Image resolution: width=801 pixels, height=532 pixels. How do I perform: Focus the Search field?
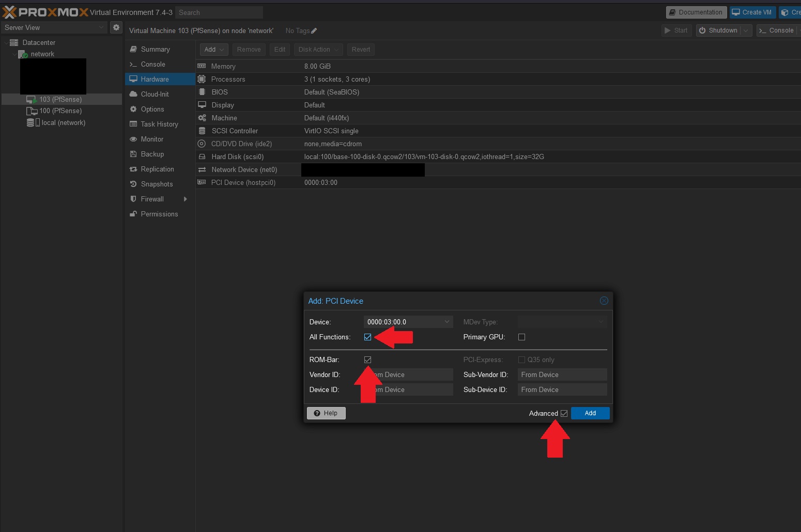coord(219,12)
